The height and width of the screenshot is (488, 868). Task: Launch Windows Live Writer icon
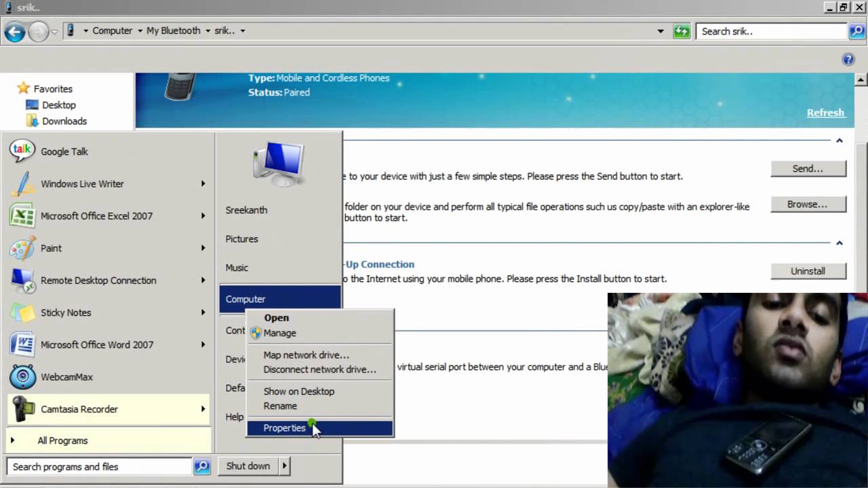coord(22,184)
